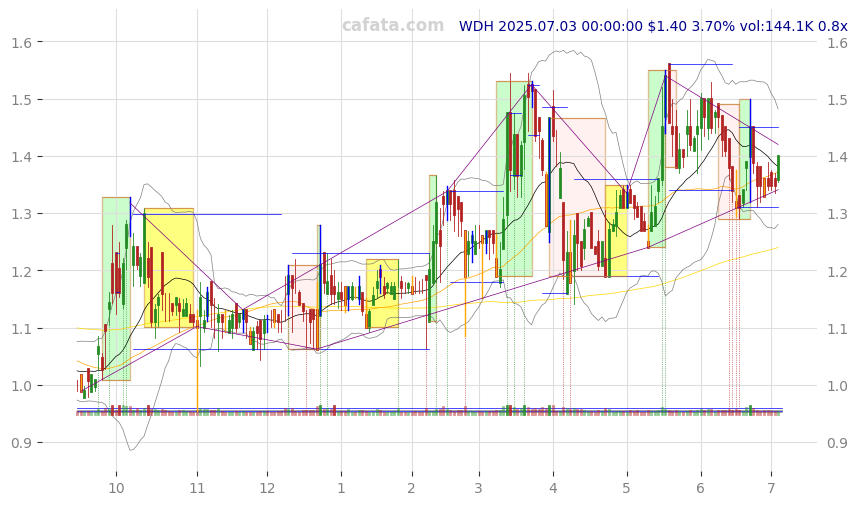Click month label 6 on x-axis
858x505 pixels.
[701, 488]
